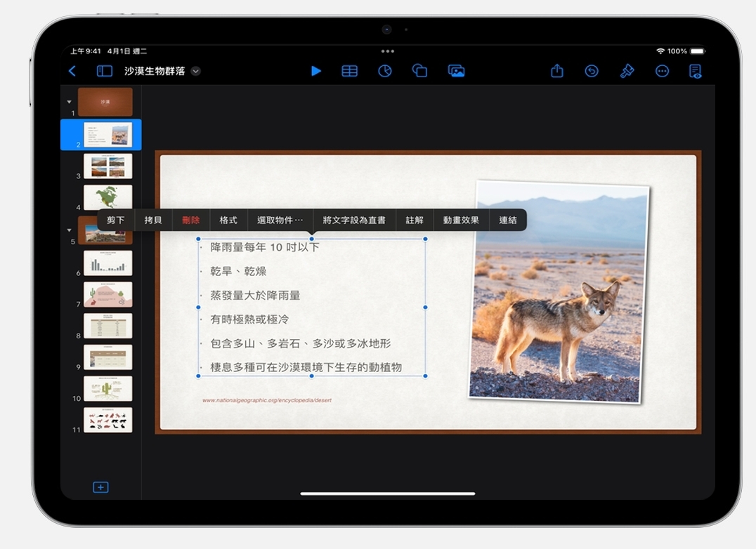Tap the undo icon
The width and height of the screenshot is (756, 549).
592,71
